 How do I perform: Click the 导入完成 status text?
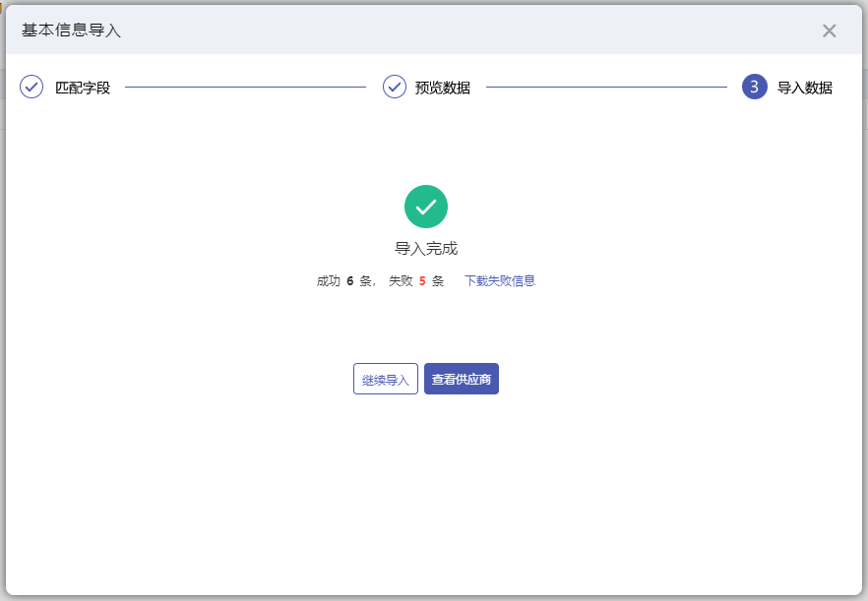(426, 249)
